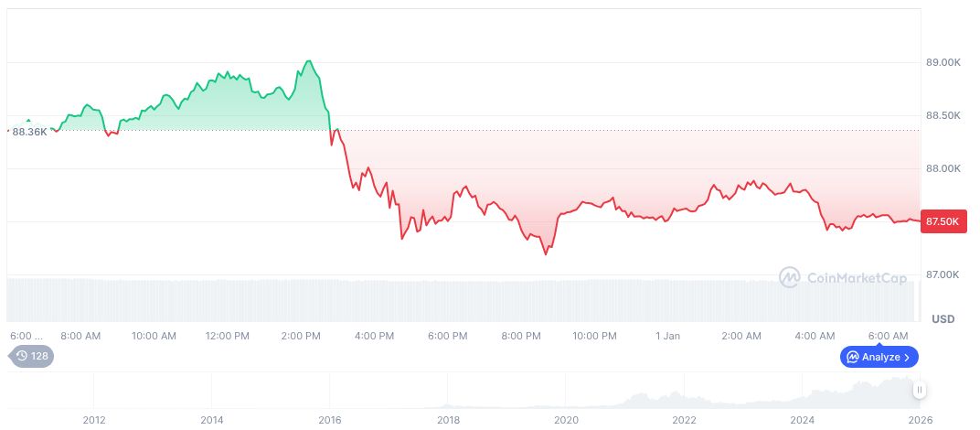
Task: Click the USD currency label
Action: tap(943, 319)
